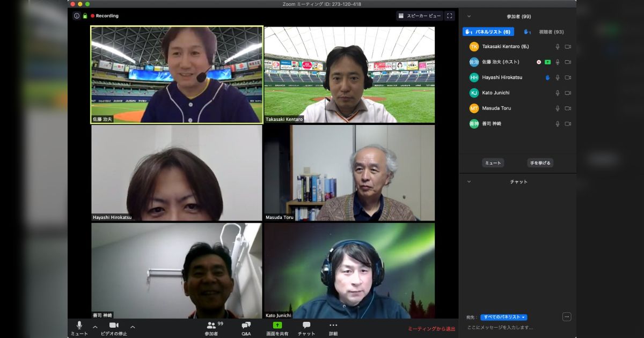The height and width of the screenshot is (338, 644).
Task: Click Hayashi Hirokatsu's raised hand icon
Action: click(548, 77)
